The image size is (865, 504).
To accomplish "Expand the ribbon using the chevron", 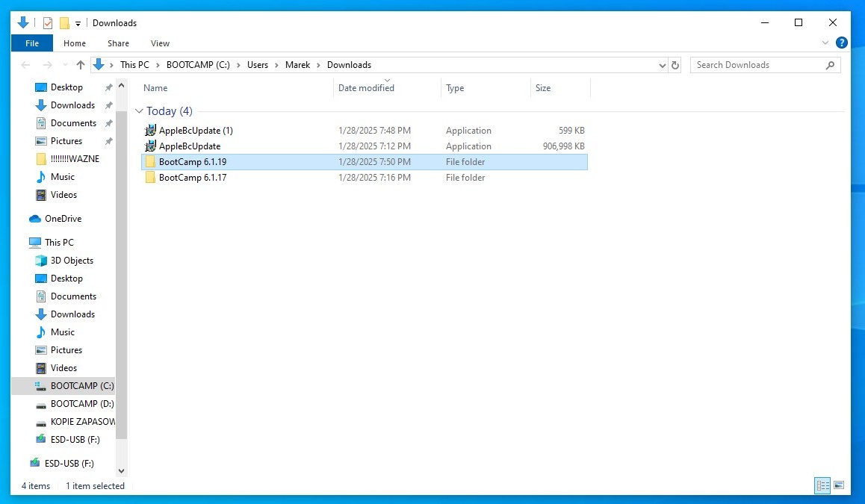I will [825, 43].
